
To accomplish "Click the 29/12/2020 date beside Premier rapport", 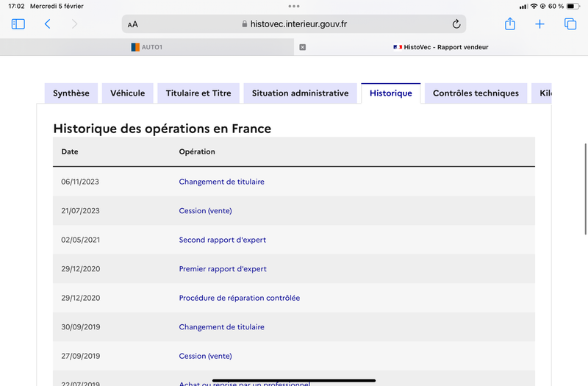I will point(81,269).
